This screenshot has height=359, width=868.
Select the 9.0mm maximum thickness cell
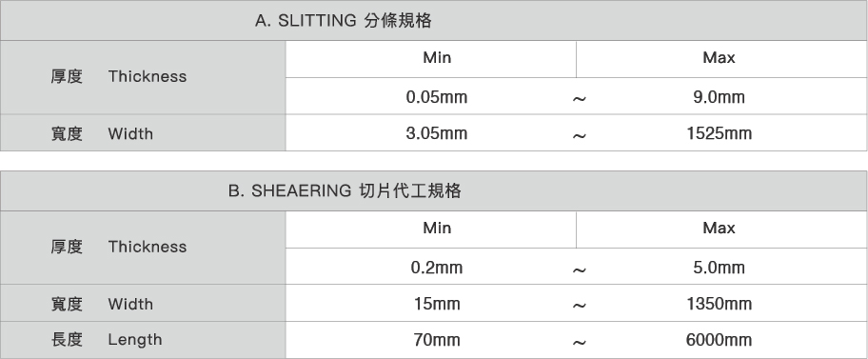[x=719, y=97]
